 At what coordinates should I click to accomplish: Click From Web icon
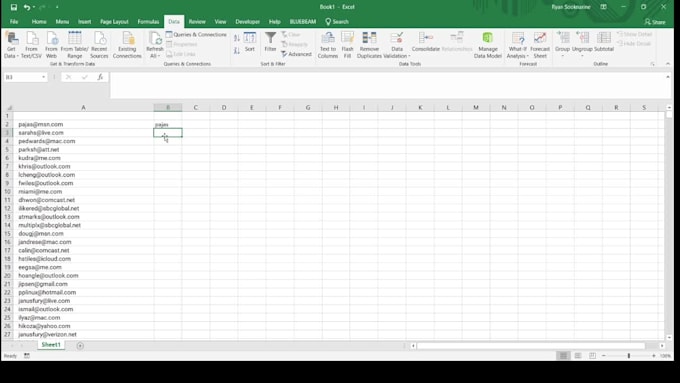51,45
